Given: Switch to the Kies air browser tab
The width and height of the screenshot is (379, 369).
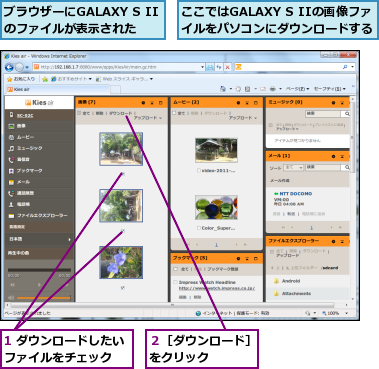Looking at the screenshot, I should 58,89.
